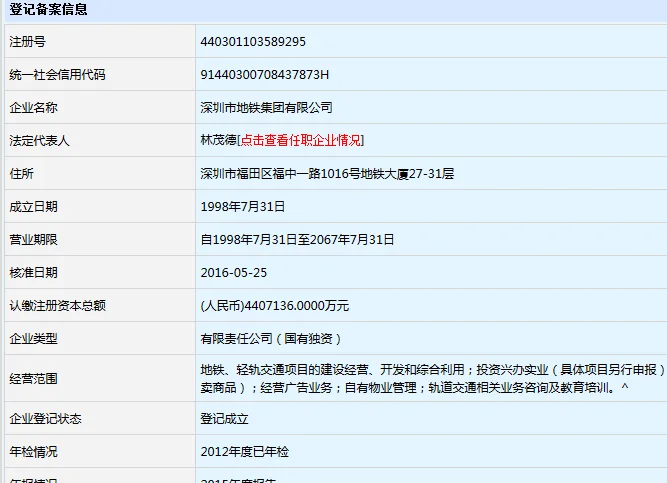
Task: Select registration number 440301103589295
Action: click(253, 42)
